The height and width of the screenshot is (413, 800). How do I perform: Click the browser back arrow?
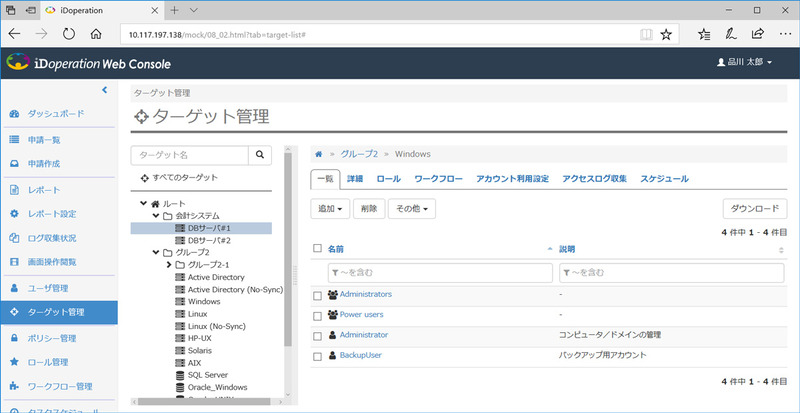tap(14, 34)
